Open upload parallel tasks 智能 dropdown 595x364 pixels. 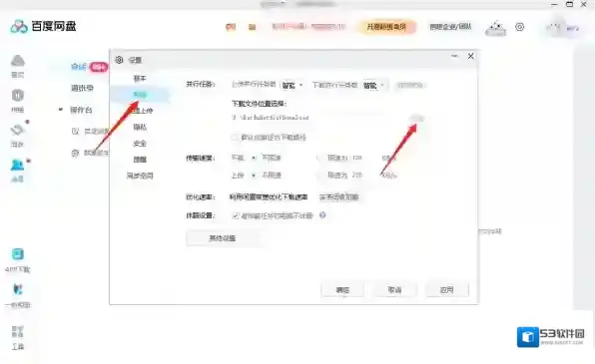coord(292,86)
